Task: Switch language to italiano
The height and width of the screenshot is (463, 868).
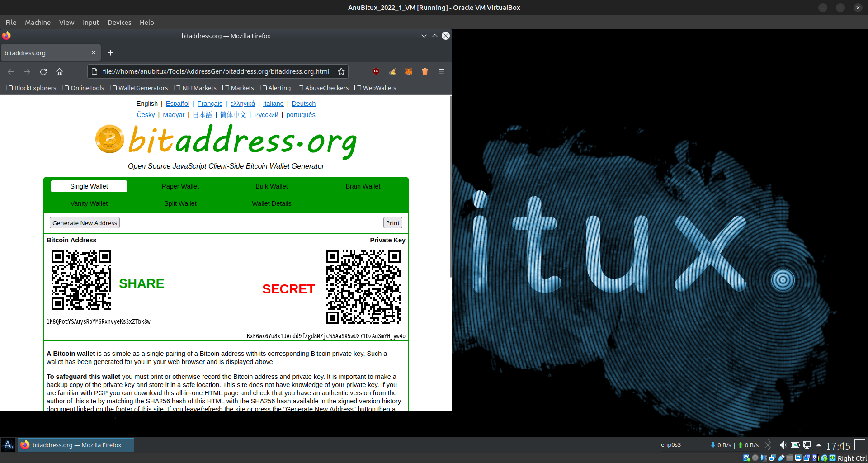Action: pyautogui.click(x=274, y=104)
